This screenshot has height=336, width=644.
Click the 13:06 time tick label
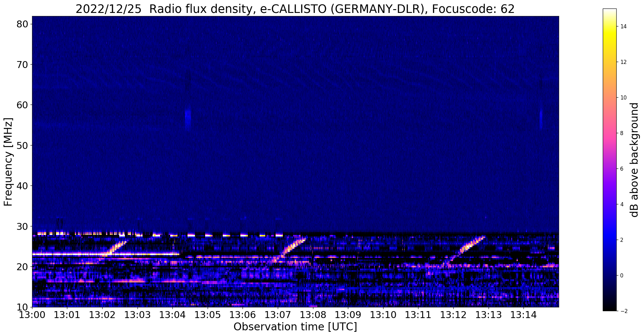[x=243, y=315]
